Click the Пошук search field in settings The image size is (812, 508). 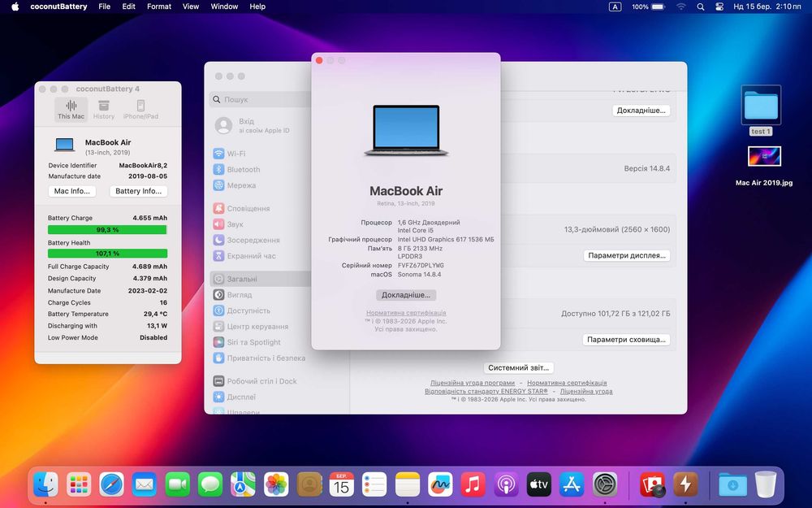(x=261, y=99)
